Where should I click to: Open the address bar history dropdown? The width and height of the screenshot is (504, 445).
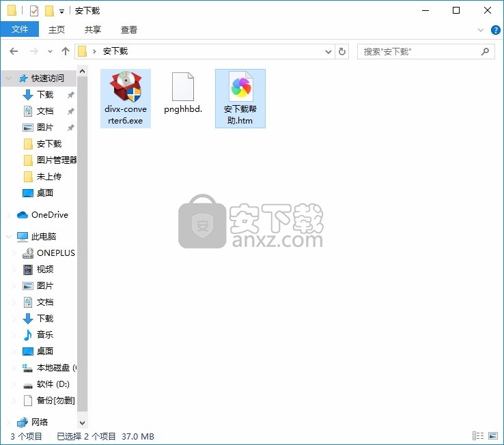coord(328,51)
